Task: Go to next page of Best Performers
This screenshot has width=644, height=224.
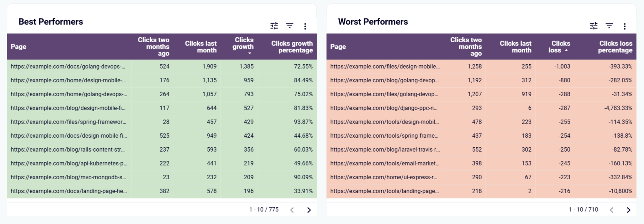Action: coord(309,210)
